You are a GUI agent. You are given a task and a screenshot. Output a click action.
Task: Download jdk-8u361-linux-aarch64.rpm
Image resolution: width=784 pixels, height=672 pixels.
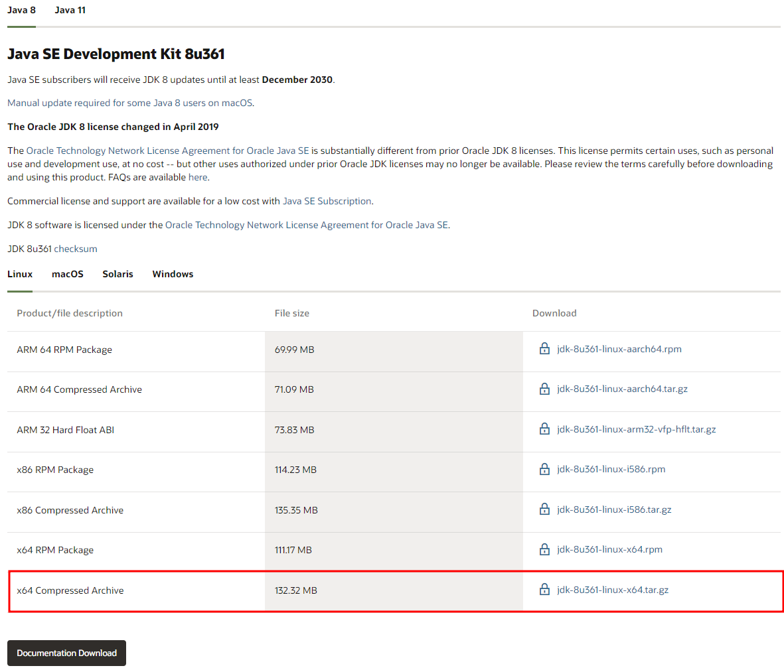619,349
